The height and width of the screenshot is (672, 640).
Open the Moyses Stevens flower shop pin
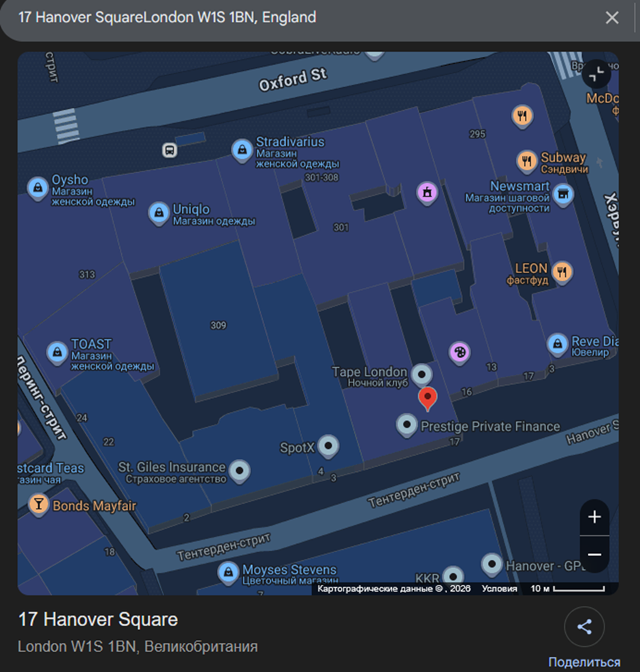tap(229, 572)
